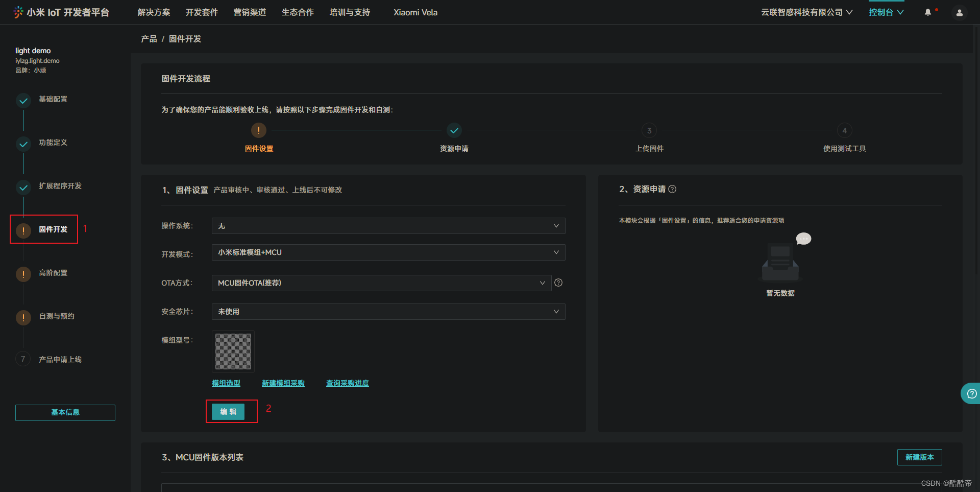
Task: Click the 固件开发 breadcrumb text
Action: pos(185,39)
